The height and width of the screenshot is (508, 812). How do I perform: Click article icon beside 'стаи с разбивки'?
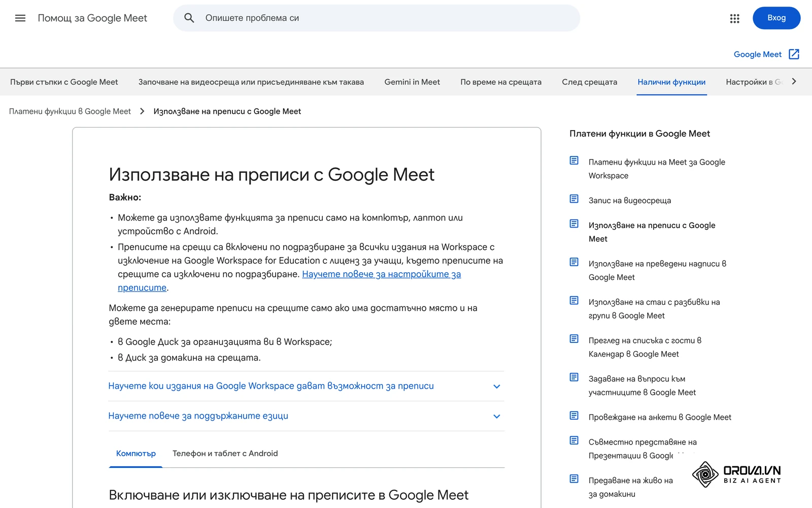click(x=574, y=300)
